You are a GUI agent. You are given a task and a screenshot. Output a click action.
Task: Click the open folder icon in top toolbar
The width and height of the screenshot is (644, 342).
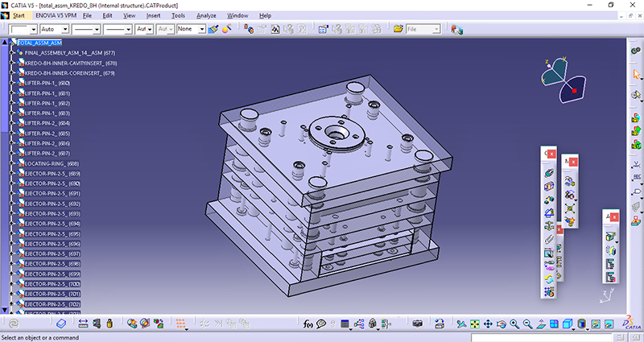tap(398, 29)
